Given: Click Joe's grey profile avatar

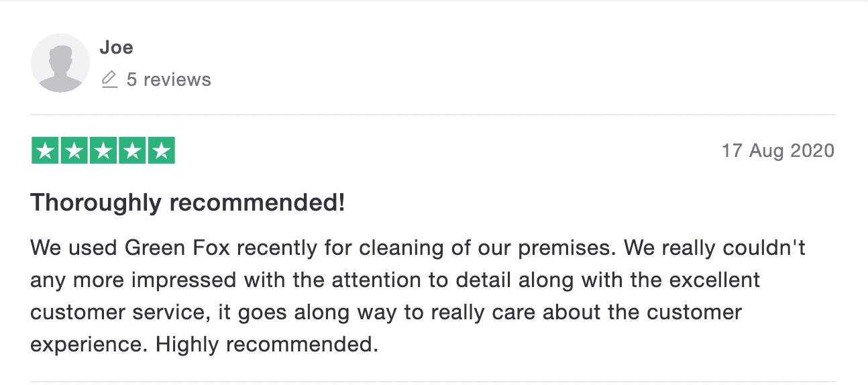Looking at the screenshot, I should [60, 63].
